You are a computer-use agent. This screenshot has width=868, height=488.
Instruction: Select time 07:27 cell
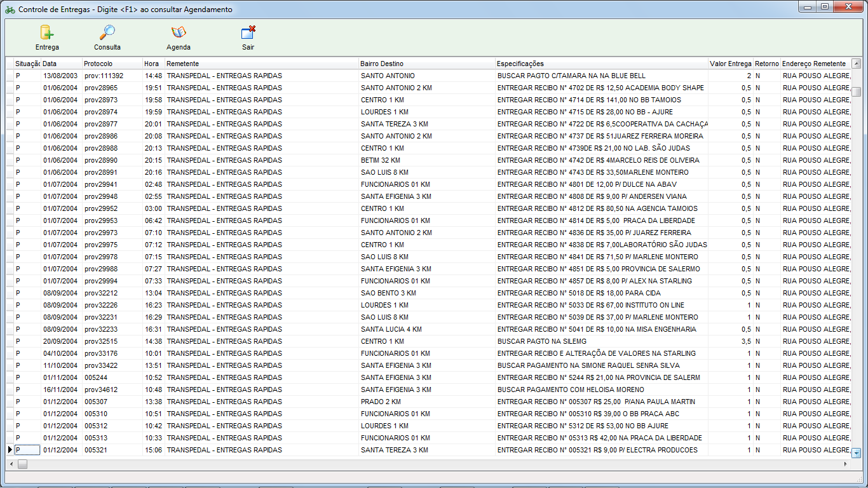pyautogui.click(x=154, y=269)
